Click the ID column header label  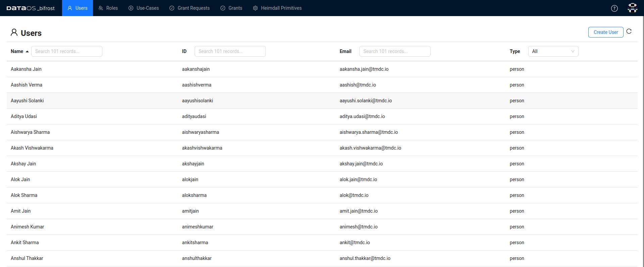coord(184,51)
